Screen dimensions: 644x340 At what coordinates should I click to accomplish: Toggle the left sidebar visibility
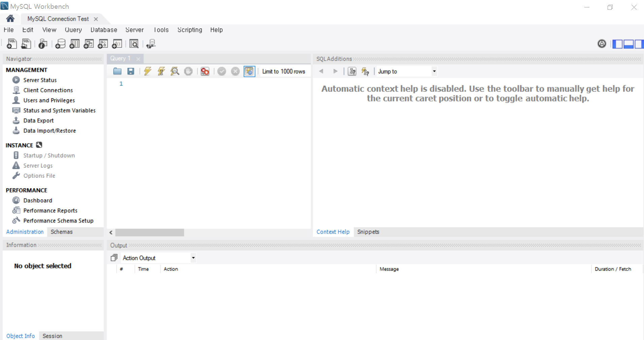click(x=617, y=44)
